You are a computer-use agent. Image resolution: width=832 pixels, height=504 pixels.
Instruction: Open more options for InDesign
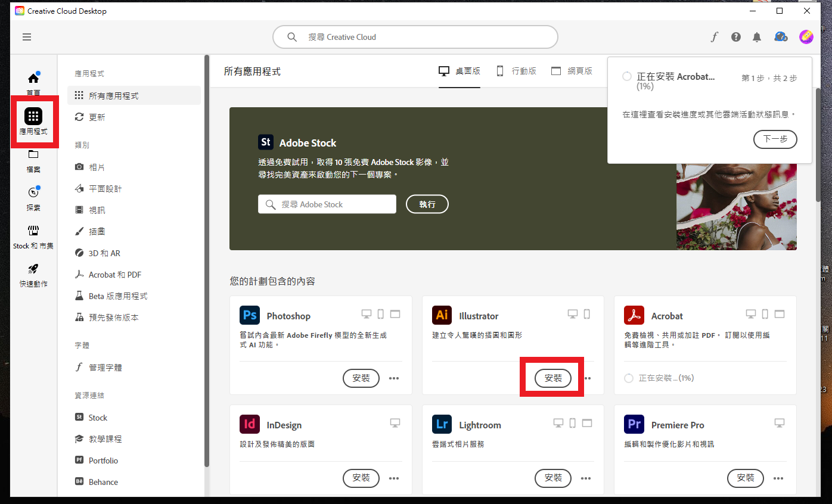(394, 478)
